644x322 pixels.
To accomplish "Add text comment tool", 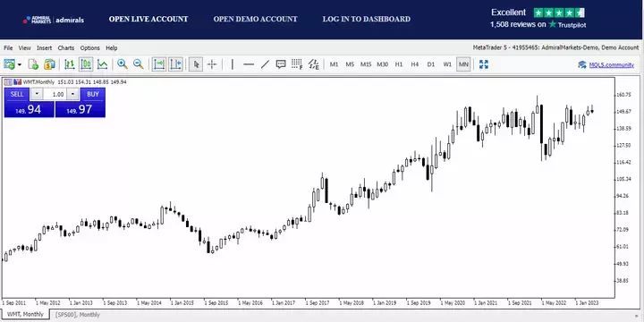I will click(x=281, y=64).
